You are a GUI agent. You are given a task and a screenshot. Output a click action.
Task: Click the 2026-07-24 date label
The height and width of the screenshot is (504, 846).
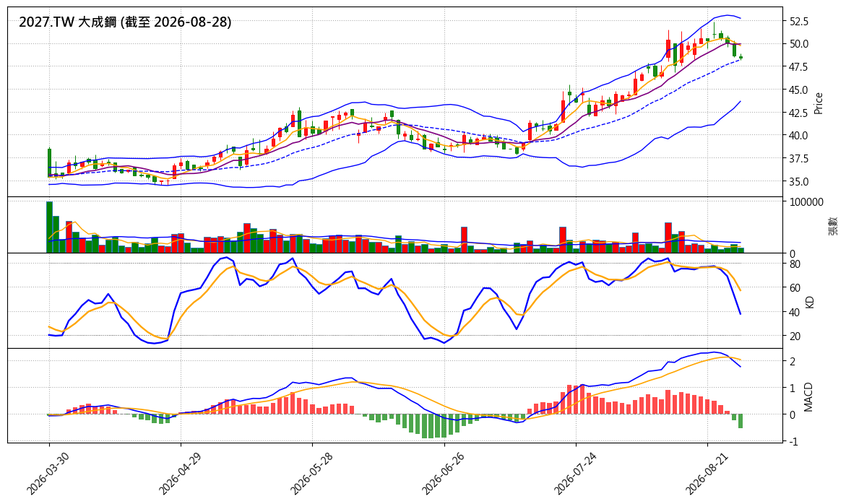tap(574, 473)
